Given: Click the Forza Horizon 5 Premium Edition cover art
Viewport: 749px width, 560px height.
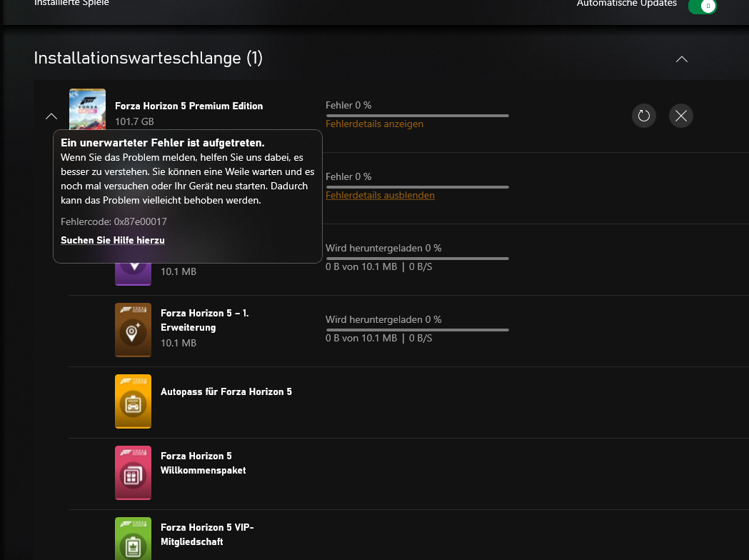Looking at the screenshot, I should click(87, 109).
